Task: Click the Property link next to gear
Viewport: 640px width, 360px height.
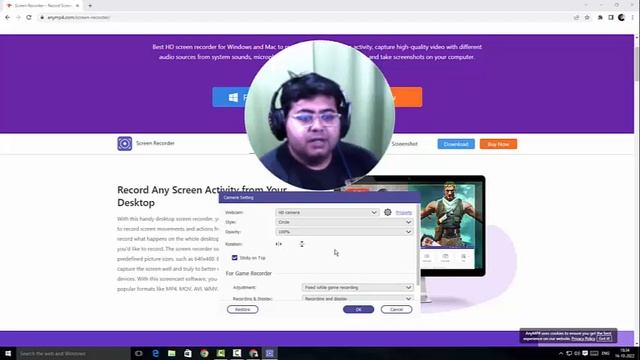Action: click(x=404, y=213)
